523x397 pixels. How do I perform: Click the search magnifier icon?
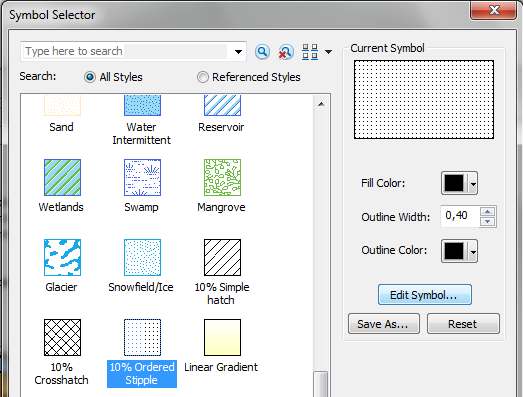[x=263, y=52]
